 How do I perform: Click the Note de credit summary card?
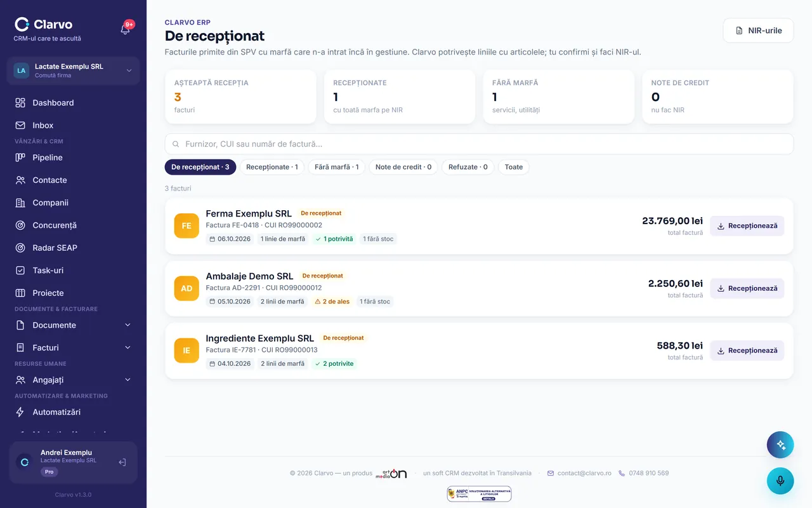[717, 97]
